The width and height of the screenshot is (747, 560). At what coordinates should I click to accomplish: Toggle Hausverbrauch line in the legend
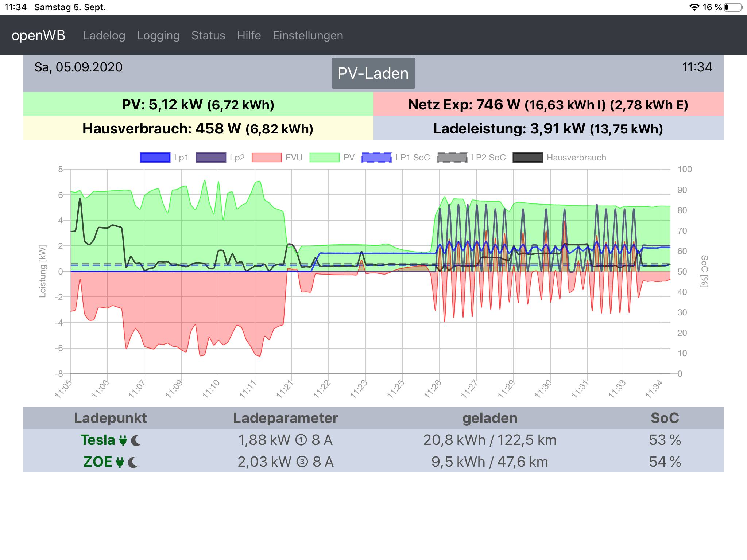point(528,157)
